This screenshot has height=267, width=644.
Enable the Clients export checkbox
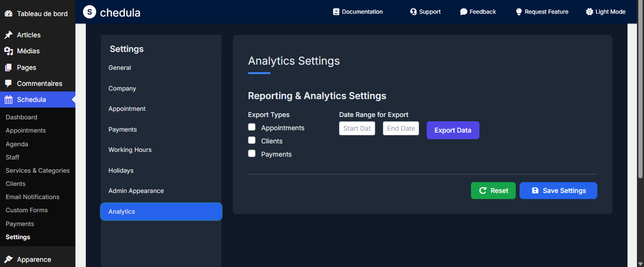pos(252,140)
